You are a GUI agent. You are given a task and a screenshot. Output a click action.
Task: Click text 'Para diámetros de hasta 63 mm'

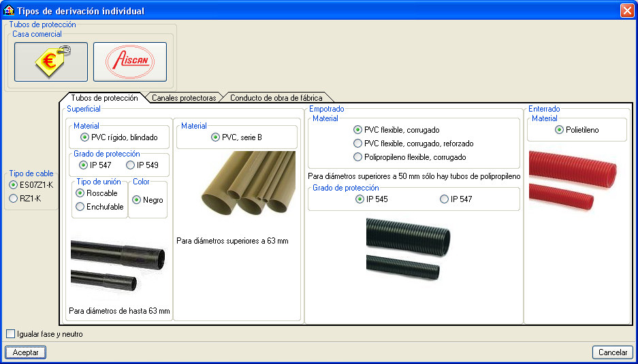(119, 311)
